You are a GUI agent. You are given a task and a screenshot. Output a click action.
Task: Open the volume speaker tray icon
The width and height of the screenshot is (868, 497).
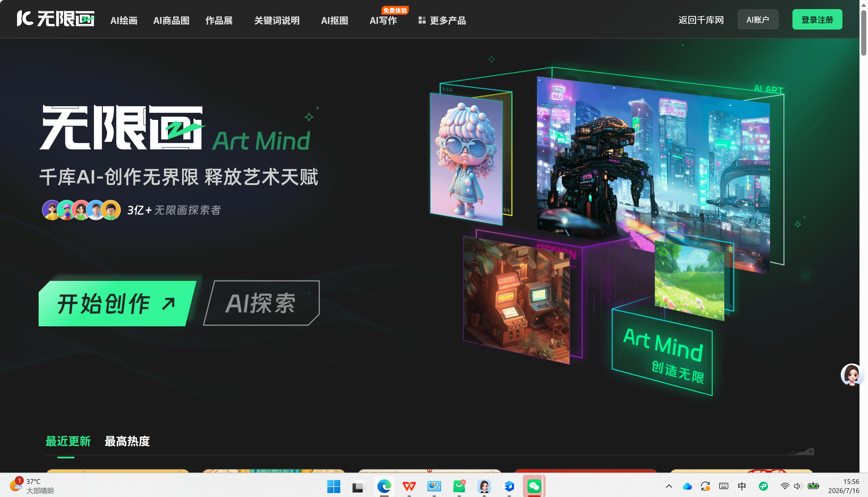798,486
